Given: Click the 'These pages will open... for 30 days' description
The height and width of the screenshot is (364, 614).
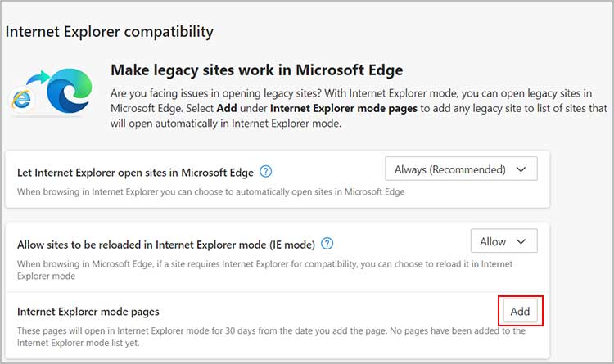Looking at the screenshot, I should pos(271,337).
